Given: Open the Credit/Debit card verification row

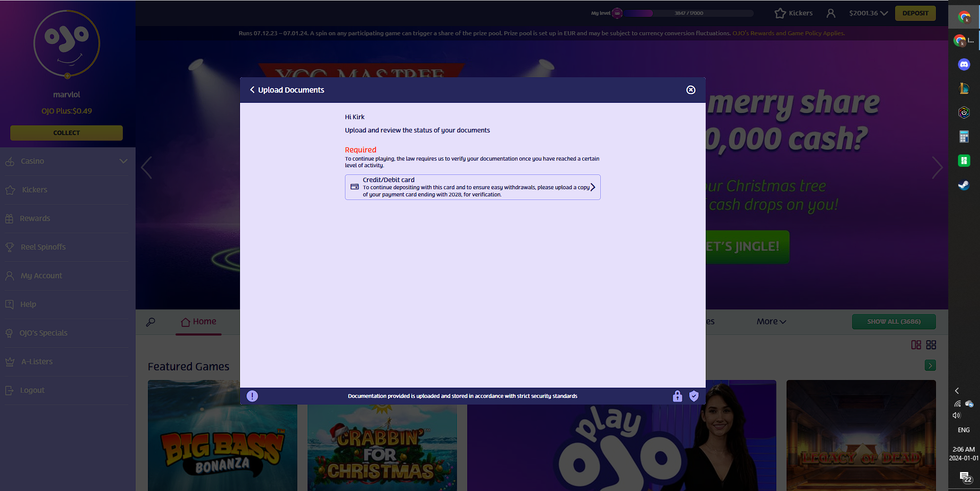Looking at the screenshot, I should [472, 187].
